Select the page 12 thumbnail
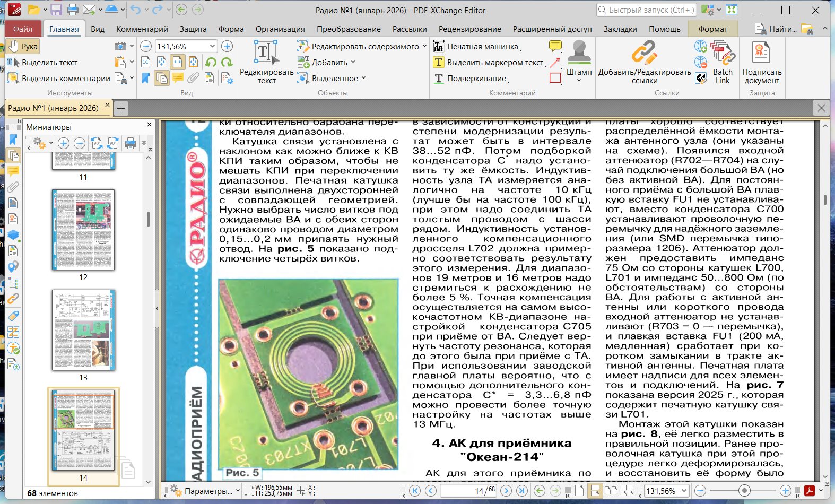835x504 pixels. [83, 230]
